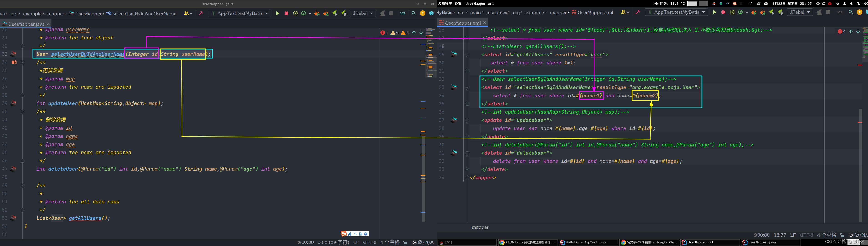
Task: Click the orange update arrow icon in UserMapper.java window
Action: click(x=423, y=13)
